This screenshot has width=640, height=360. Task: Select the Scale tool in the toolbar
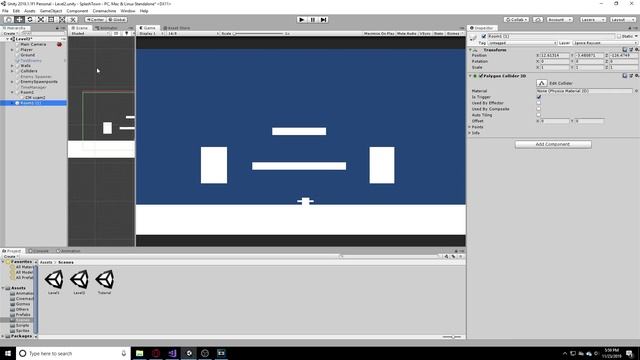(x=40, y=20)
